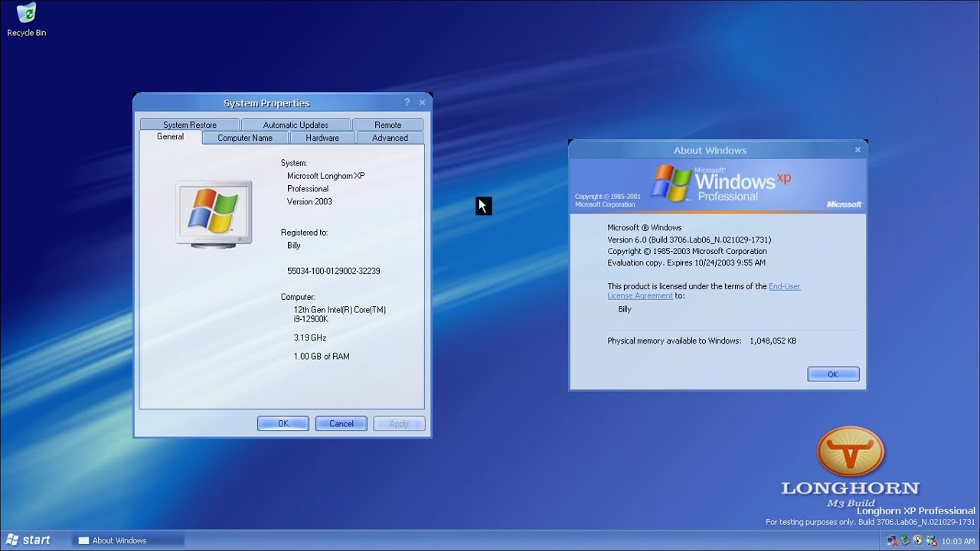Click the '1.00 GB of RAM' text
The image size is (980, 551).
(x=322, y=357)
